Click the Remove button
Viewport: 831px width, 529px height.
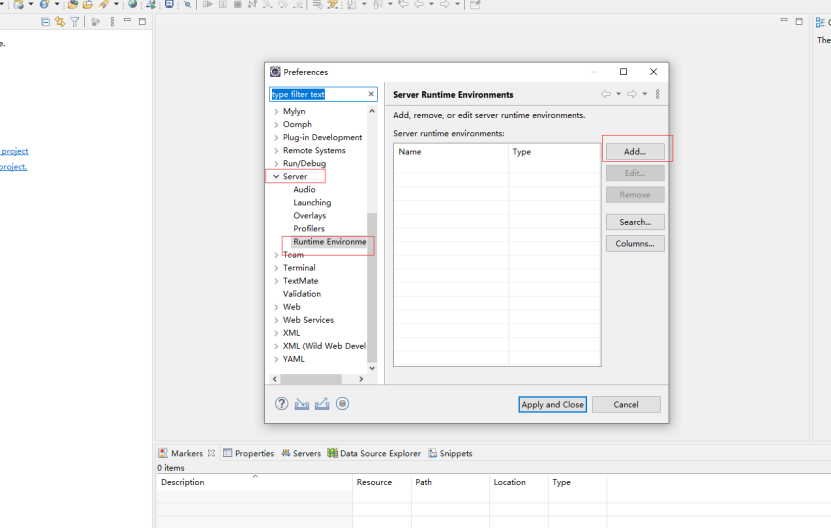(635, 195)
